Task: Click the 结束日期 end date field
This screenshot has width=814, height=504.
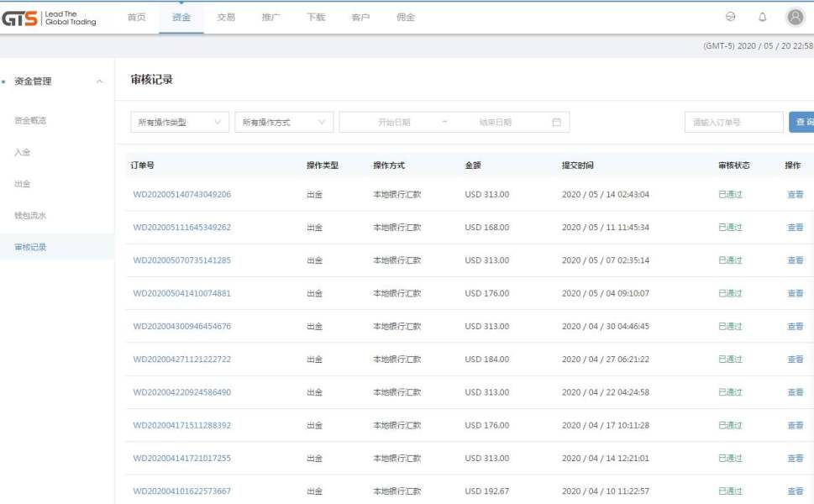Action: [495, 123]
